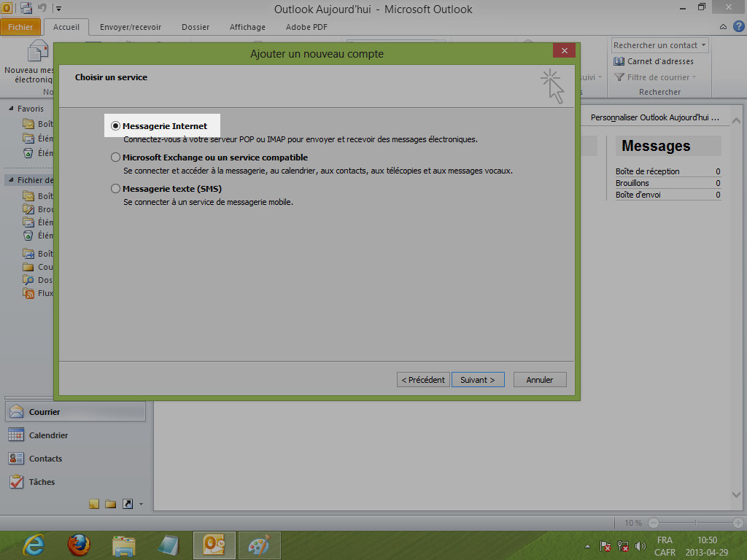Open File Explorer from taskbar
Image resolution: width=747 pixels, height=560 pixels.
(x=124, y=545)
